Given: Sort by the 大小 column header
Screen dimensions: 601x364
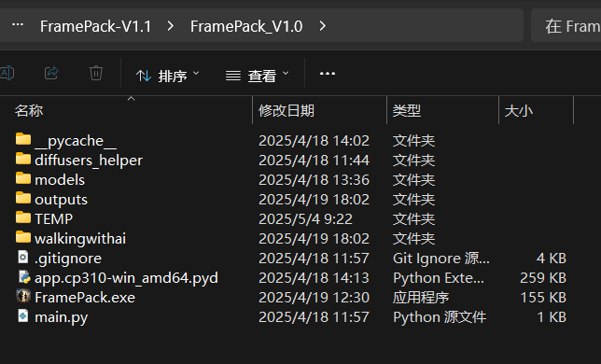Looking at the screenshot, I should [x=518, y=111].
